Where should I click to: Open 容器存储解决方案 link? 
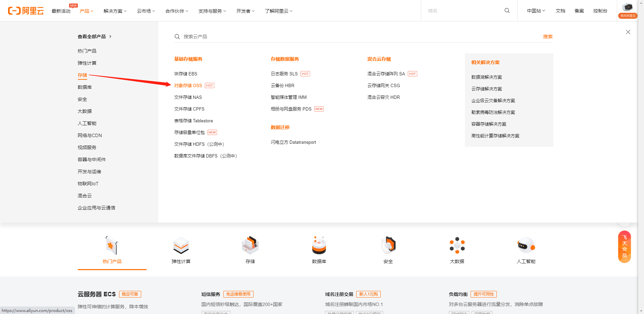(489, 124)
